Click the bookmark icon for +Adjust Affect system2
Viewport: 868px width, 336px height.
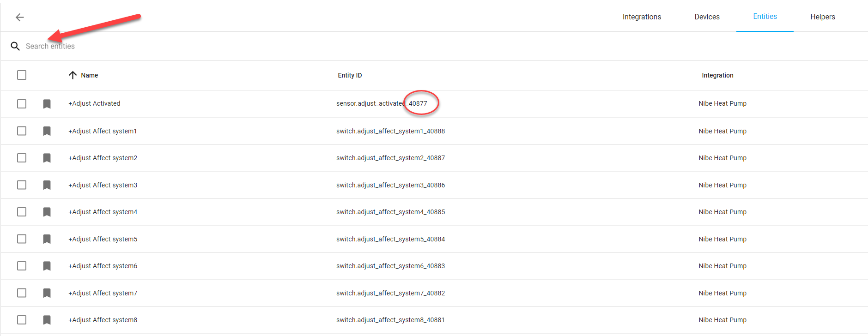tap(47, 158)
